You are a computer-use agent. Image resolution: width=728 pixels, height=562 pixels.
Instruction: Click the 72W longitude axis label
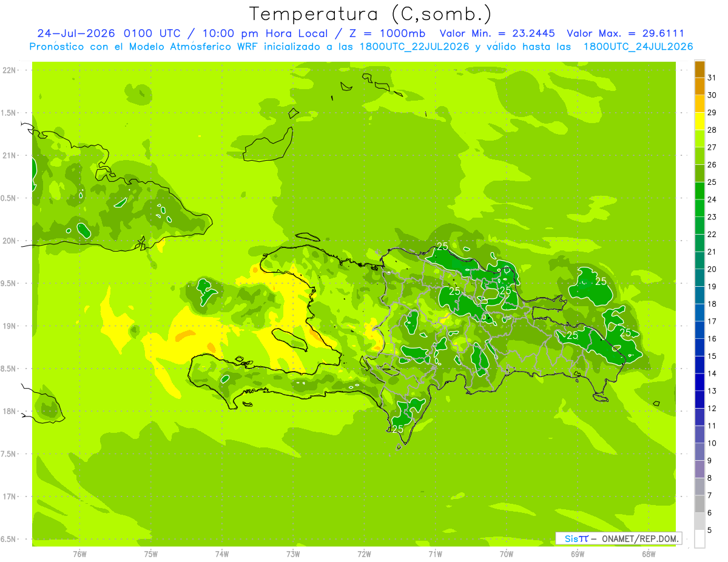click(x=364, y=554)
